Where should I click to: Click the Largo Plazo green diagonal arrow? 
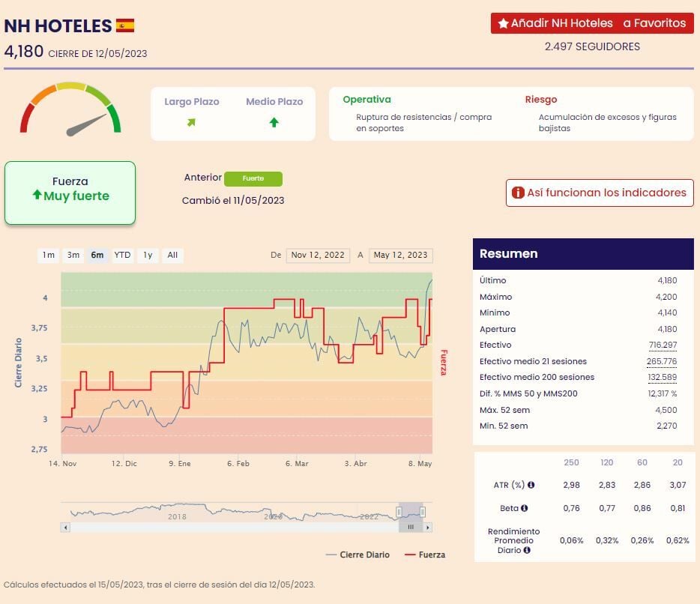coord(191,122)
